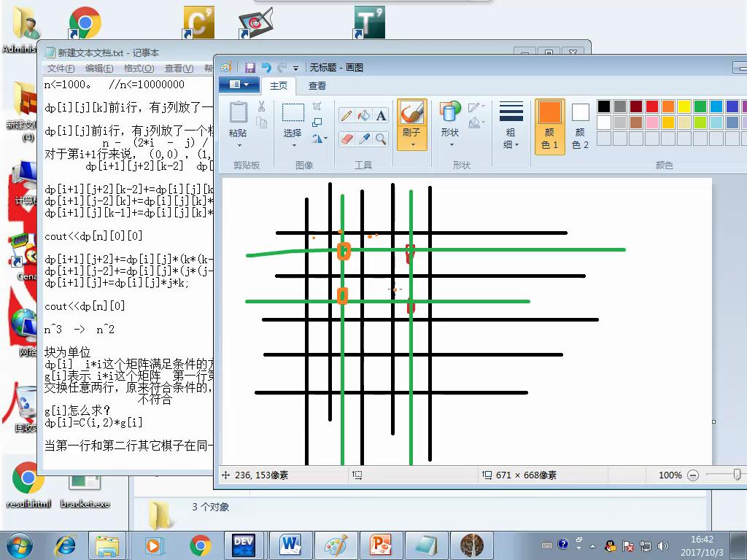Click the "3 个对象" Explorer status text
Screen dimensions: 747x560
pos(211,507)
